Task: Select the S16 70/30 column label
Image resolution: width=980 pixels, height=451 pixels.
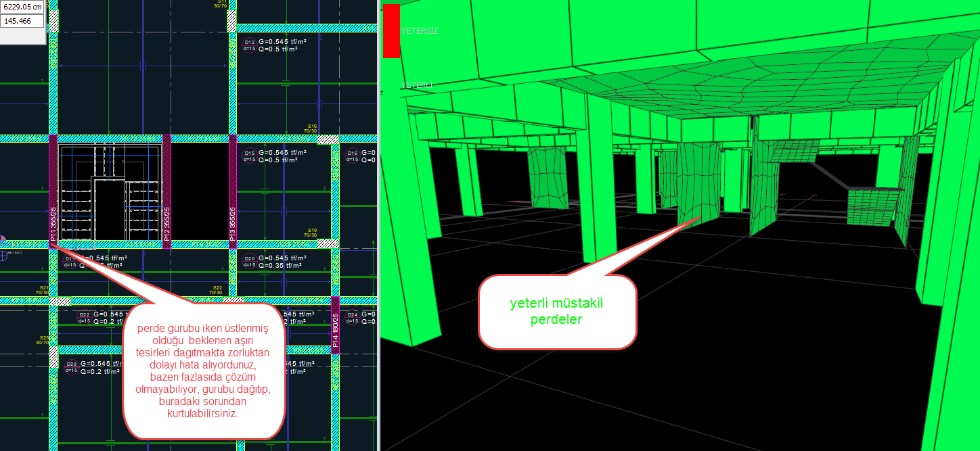Action: [312, 128]
